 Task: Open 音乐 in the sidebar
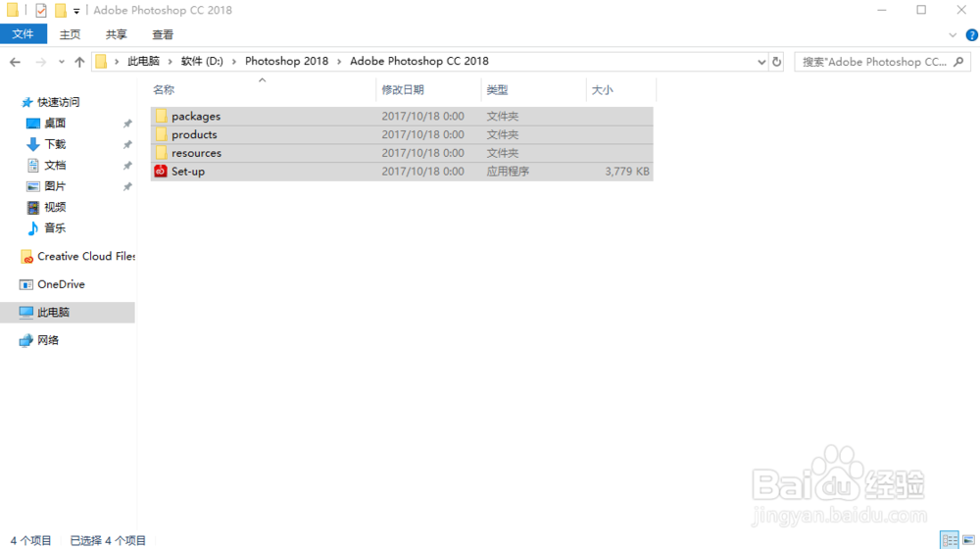(55, 228)
